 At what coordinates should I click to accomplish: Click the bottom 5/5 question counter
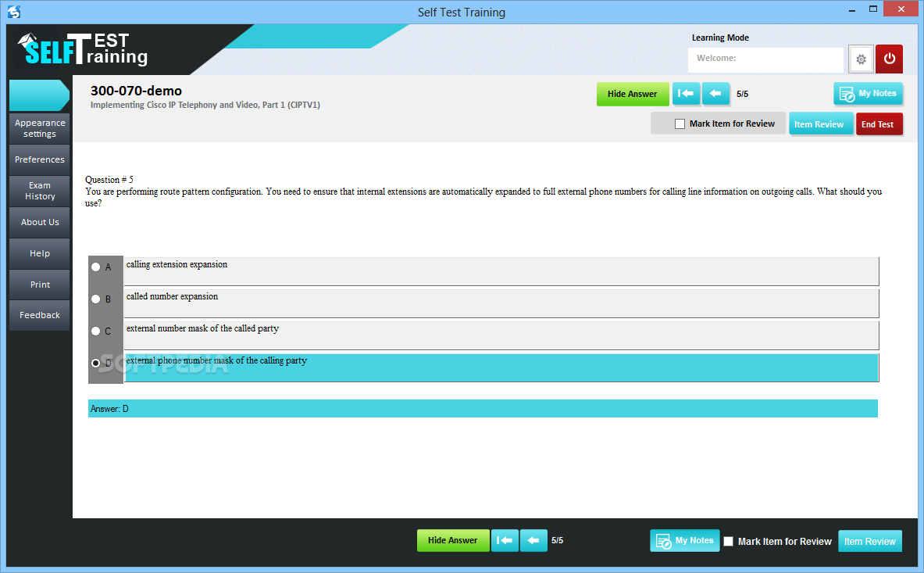coord(558,541)
